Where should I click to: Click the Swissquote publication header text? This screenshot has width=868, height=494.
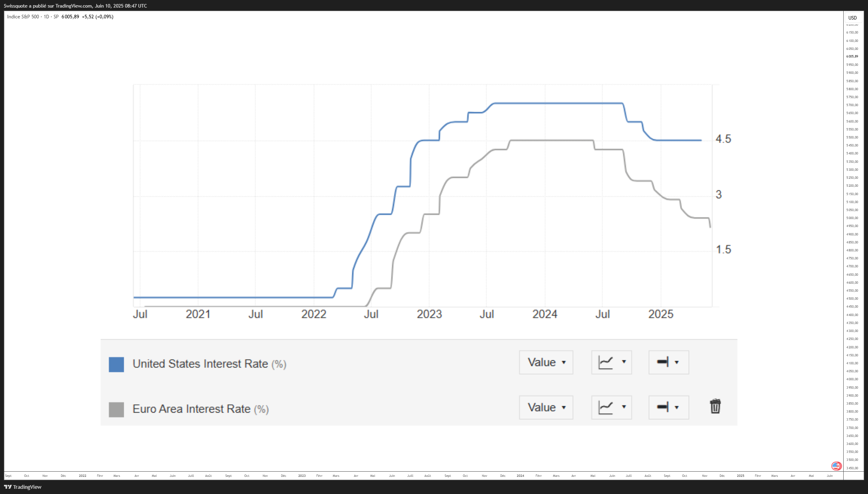click(x=75, y=6)
